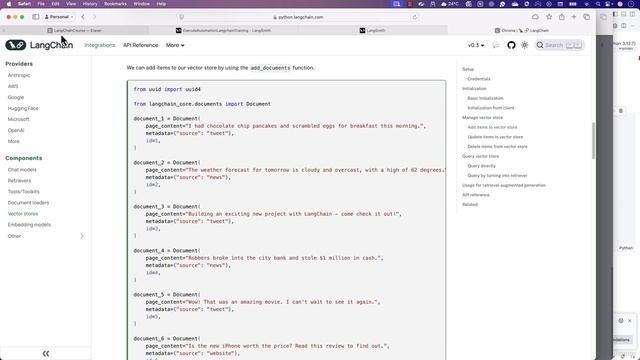Jump to Query directly in table of contents
The image size is (640, 360).
(x=482, y=166)
